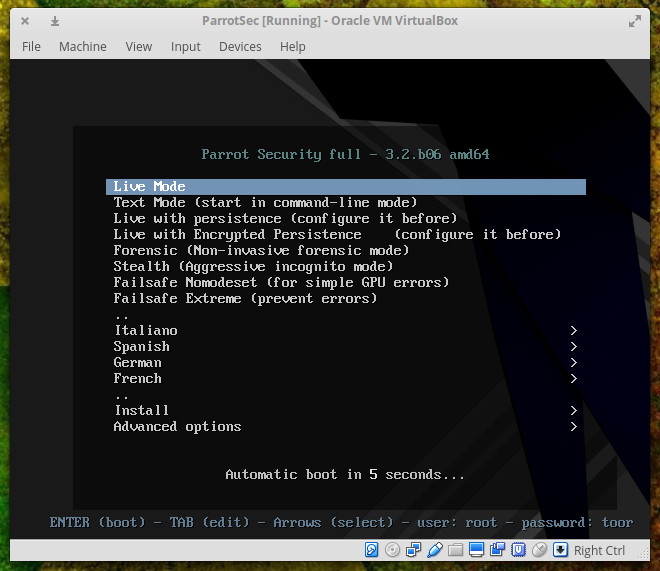660x571 pixels.
Task: Expand the Advanced options submenu arrow
Action: coord(573,426)
